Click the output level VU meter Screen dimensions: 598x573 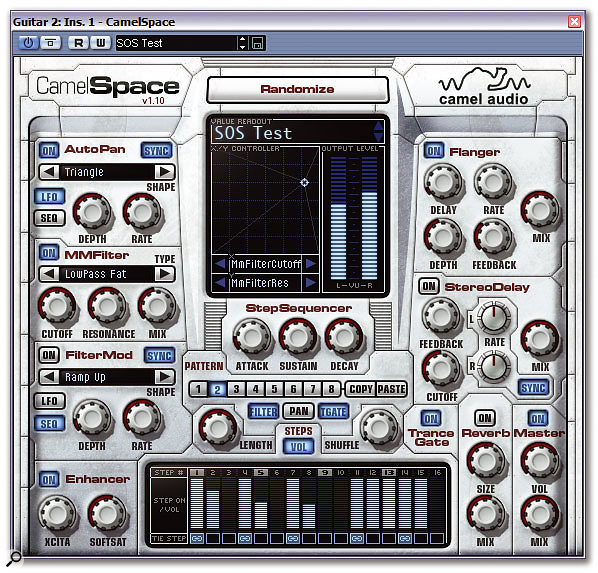[x=354, y=219]
